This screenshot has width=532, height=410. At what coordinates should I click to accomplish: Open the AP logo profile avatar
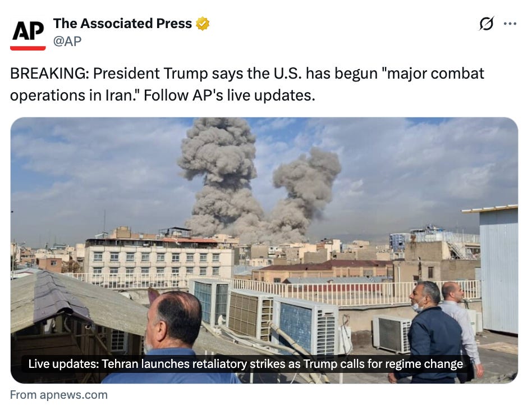pos(28,33)
